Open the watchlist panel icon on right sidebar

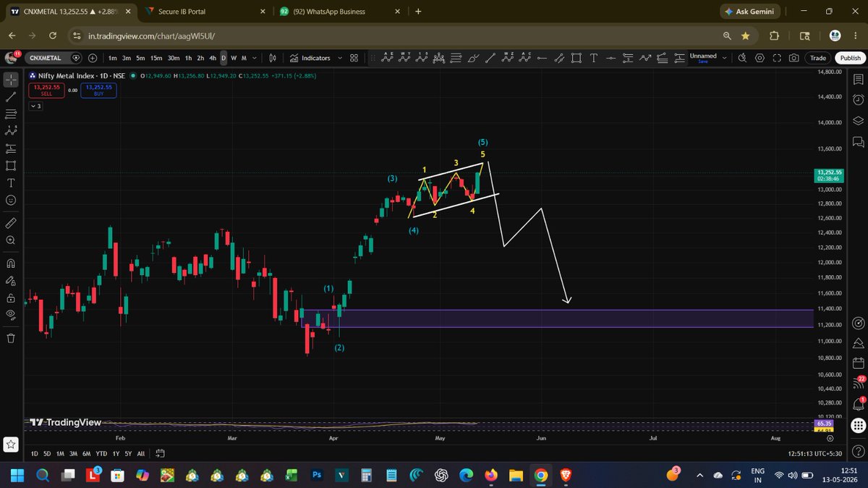pyautogui.click(x=858, y=79)
